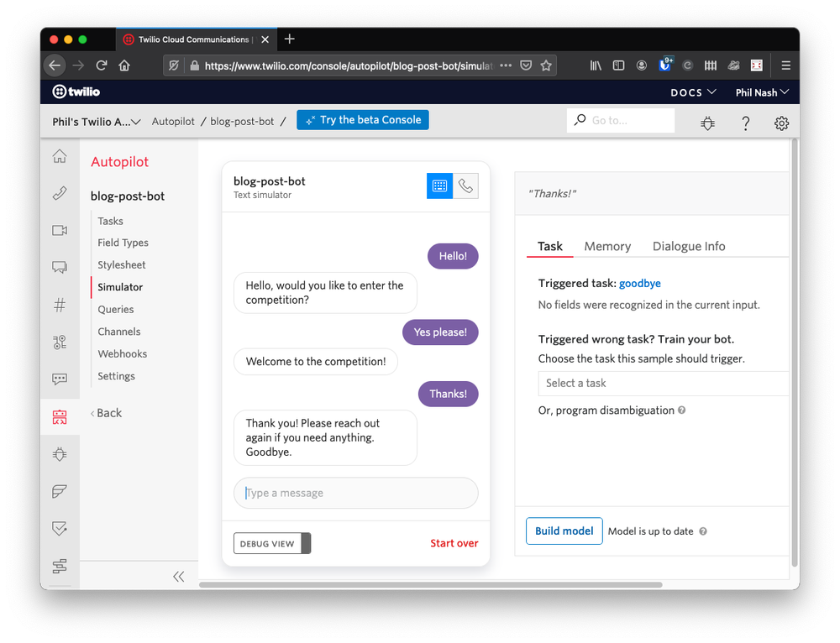
Task: Open the chat bubble messaging icon in sidebar
Action: click(x=60, y=267)
